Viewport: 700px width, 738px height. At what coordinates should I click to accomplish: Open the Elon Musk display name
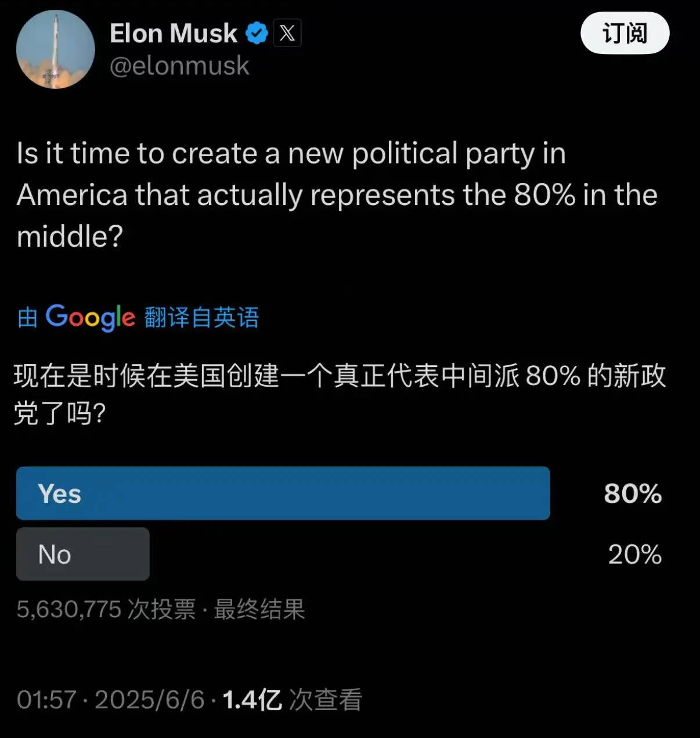tap(173, 33)
